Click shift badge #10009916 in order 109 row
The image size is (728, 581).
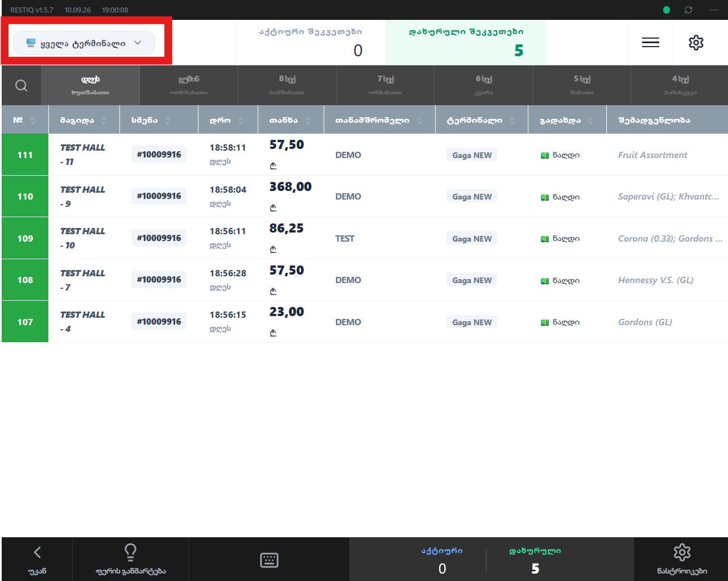(x=159, y=238)
